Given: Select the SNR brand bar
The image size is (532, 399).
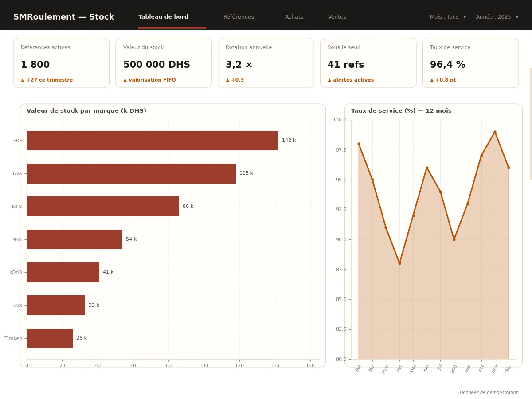Looking at the screenshot, I should (56, 305).
